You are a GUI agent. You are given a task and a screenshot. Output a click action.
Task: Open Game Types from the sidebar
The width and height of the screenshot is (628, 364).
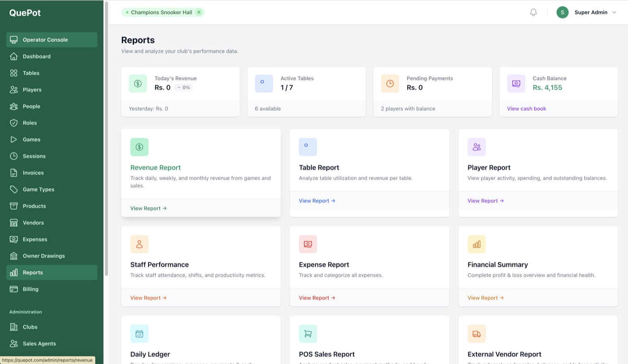tap(38, 190)
